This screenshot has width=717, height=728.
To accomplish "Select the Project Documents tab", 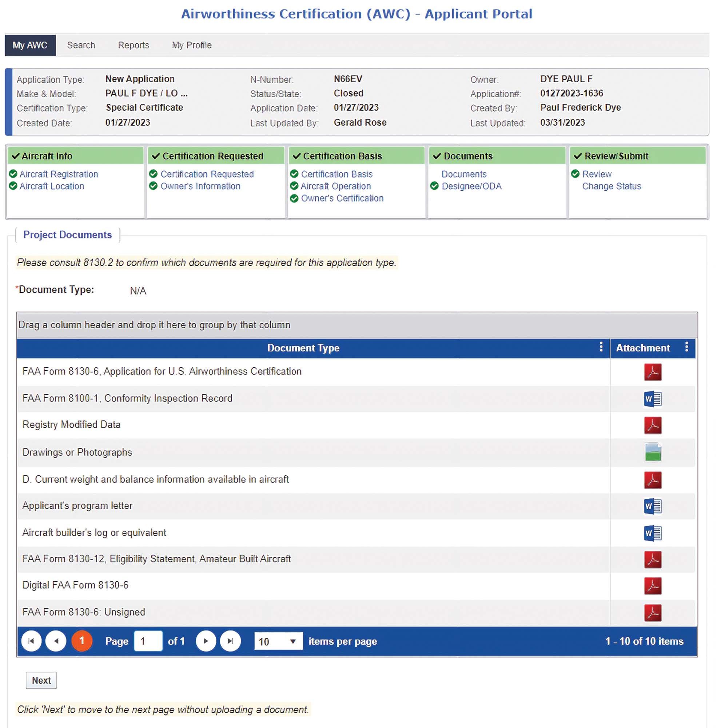I will tap(67, 235).
